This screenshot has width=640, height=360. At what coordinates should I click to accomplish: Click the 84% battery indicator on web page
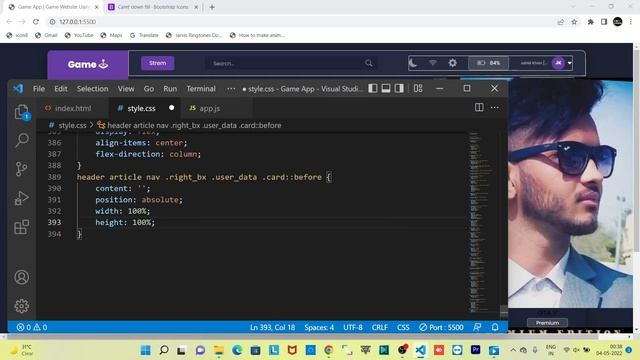[x=488, y=63]
